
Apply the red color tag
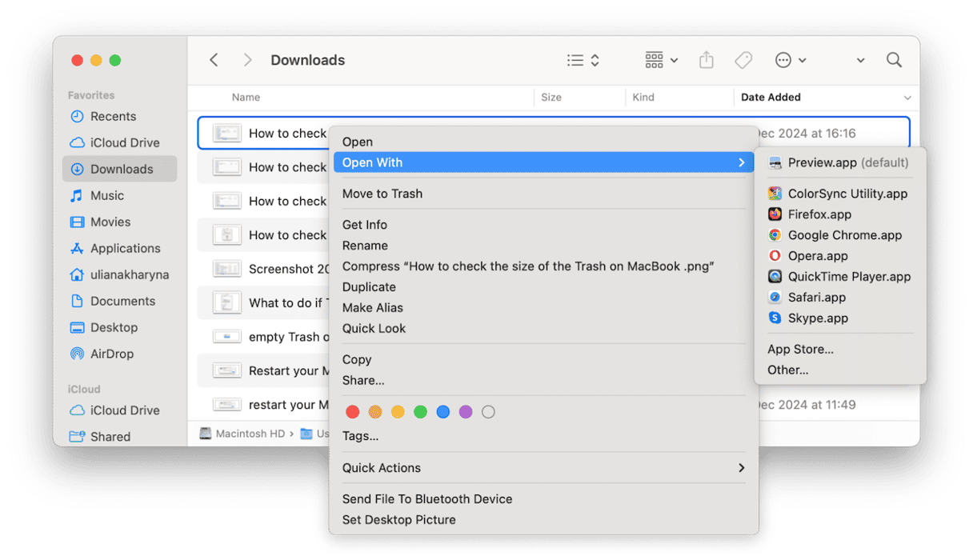[x=352, y=412]
